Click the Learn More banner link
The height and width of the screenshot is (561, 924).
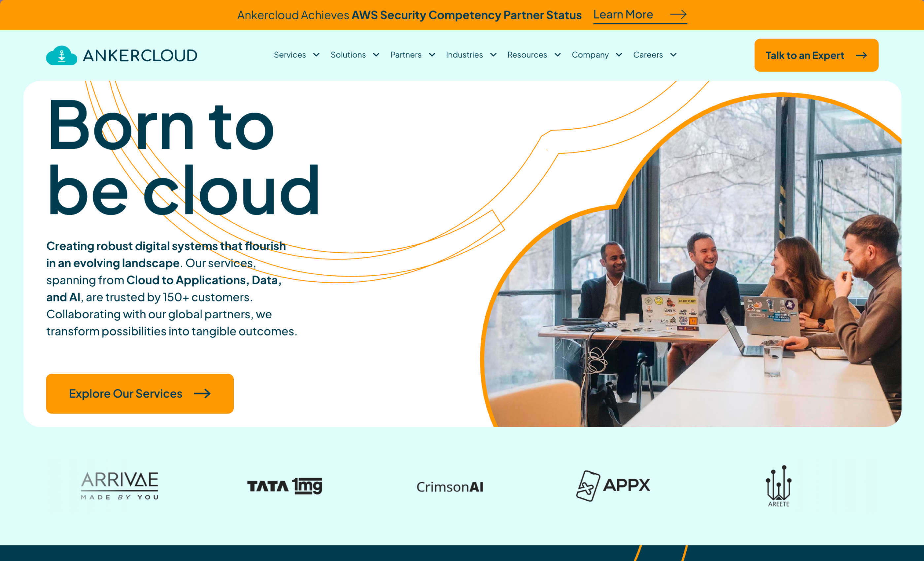[623, 15]
